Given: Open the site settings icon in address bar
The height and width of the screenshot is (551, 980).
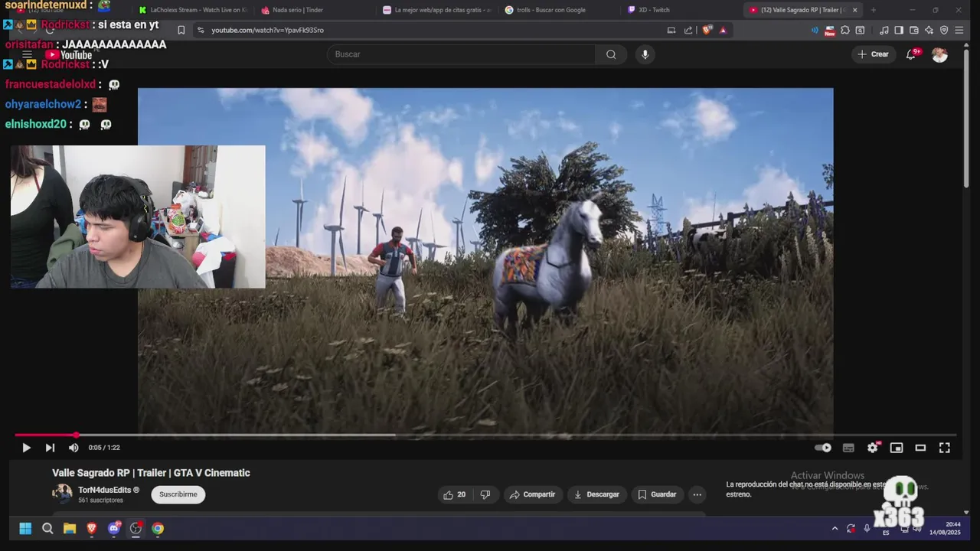Looking at the screenshot, I should (x=201, y=30).
